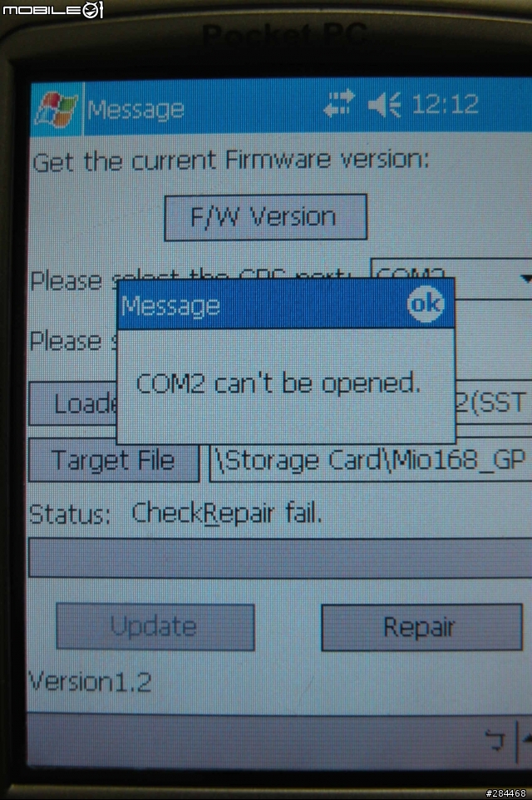Click the Message title in top bar
This screenshot has height=800, width=532.
[x=135, y=110]
